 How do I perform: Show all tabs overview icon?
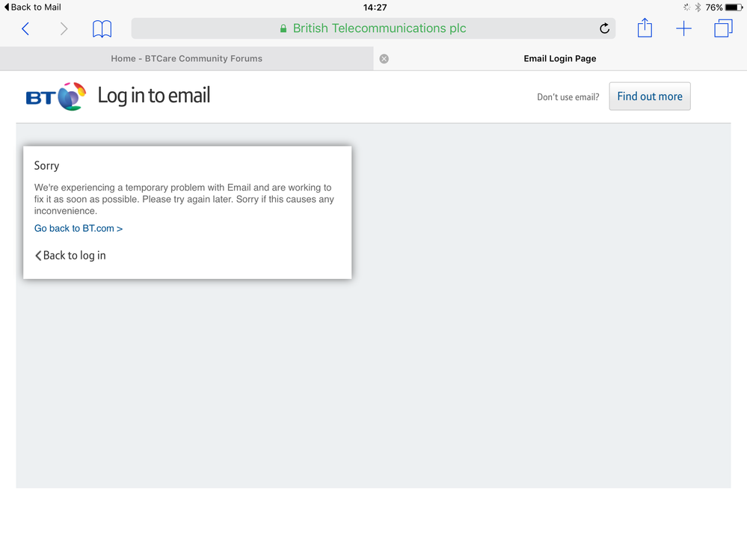click(722, 29)
